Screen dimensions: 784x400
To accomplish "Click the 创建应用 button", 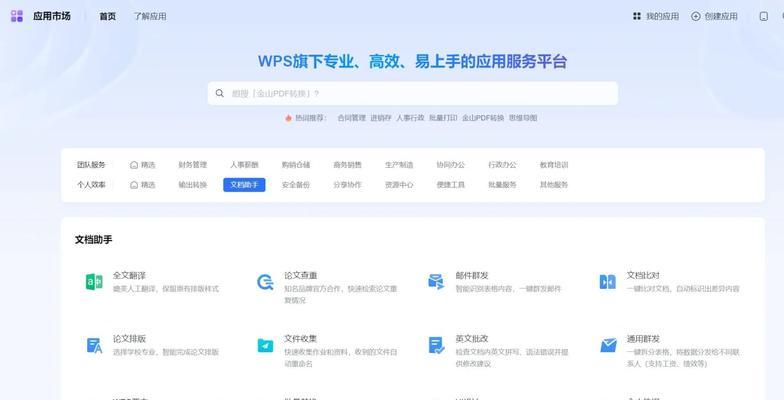I will [x=714, y=16].
